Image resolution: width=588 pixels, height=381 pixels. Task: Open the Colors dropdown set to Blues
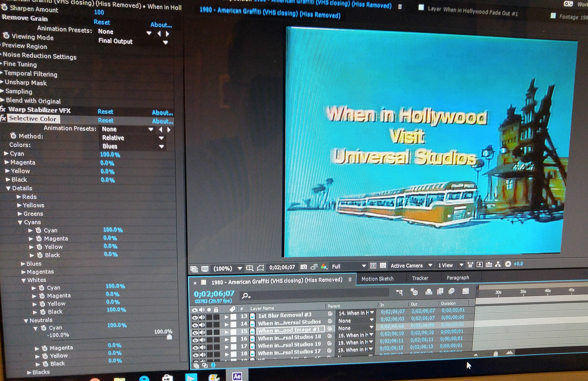pyautogui.click(x=133, y=146)
